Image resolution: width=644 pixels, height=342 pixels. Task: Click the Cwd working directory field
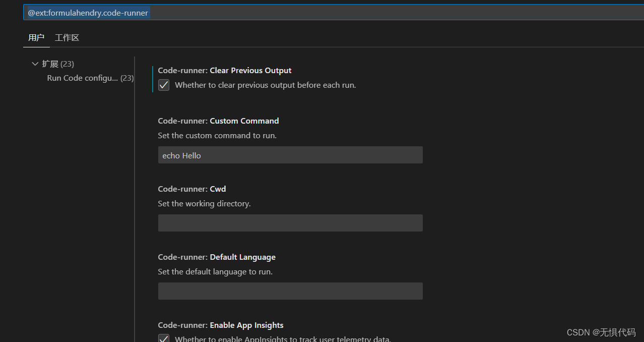[290, 223]
